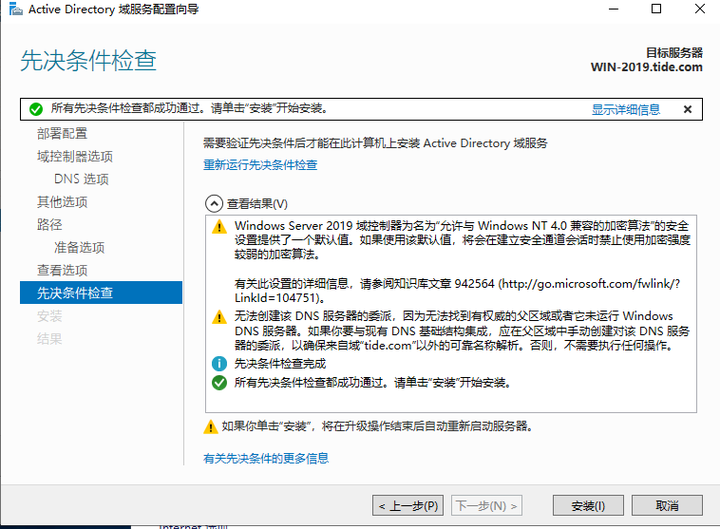Viewport: 720px width, 529px height.
Task: Select the 路径 step
Action: (x=50, y=225)
